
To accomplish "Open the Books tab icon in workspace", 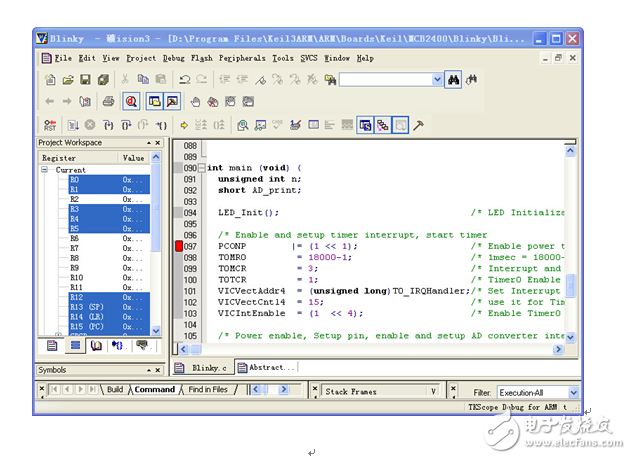I will pos(96,345).
